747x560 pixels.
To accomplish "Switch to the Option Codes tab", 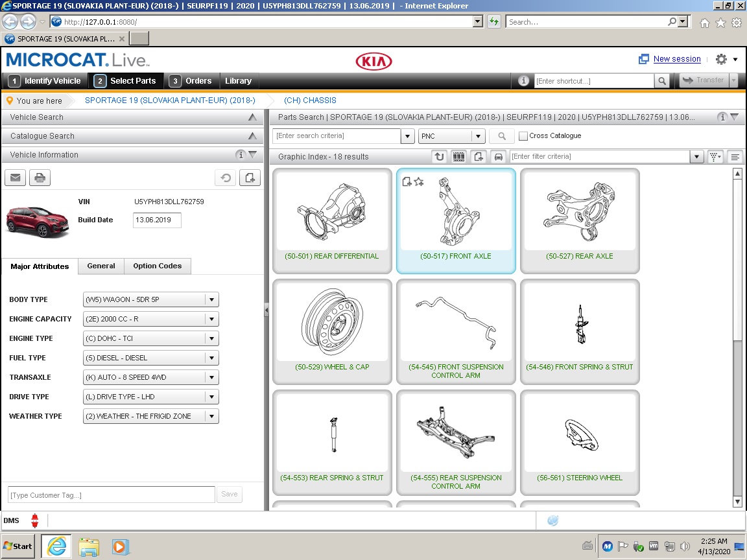I will pyautogui.click(x=157, y=266).
